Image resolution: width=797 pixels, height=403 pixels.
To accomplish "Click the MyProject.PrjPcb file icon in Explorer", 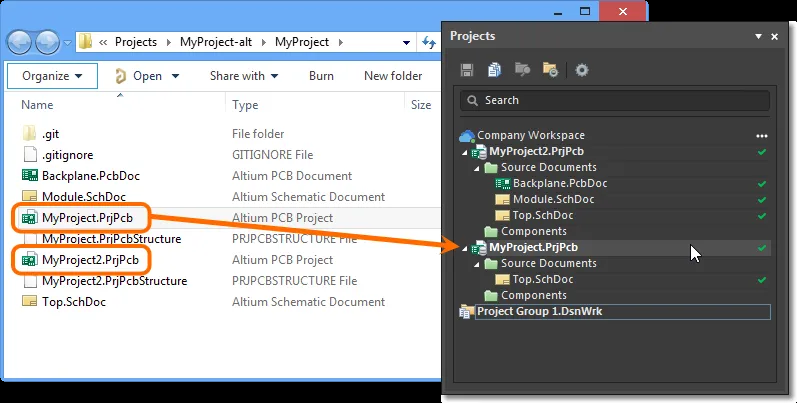I will point(29,218).
